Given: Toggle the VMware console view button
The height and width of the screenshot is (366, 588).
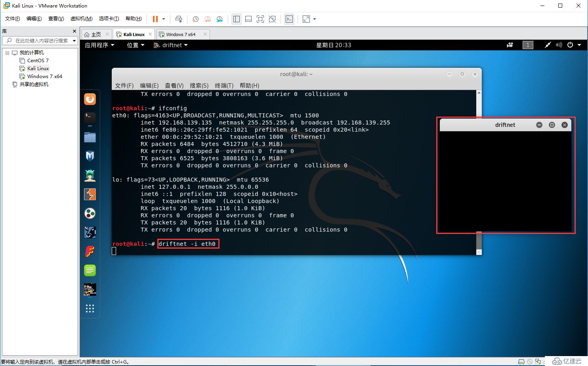Looking at the screenshot, I should 290,19.
